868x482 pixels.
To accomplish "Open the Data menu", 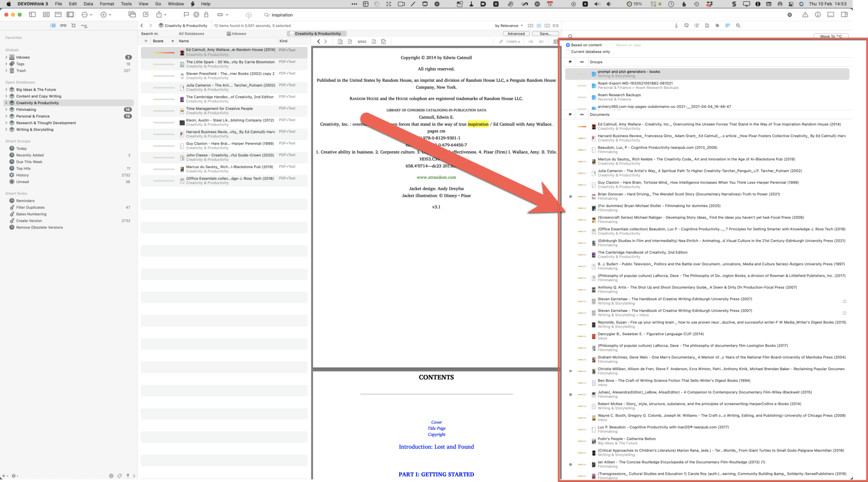I will click(88, 4).
